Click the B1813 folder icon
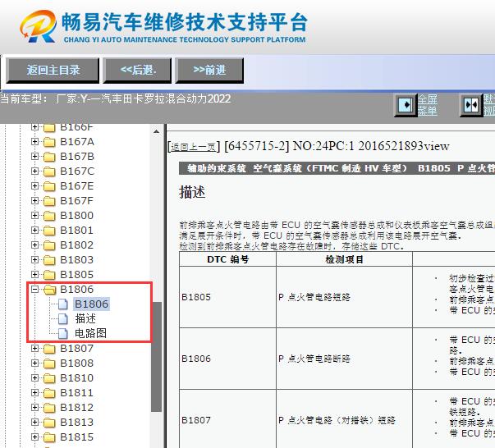 49,423
